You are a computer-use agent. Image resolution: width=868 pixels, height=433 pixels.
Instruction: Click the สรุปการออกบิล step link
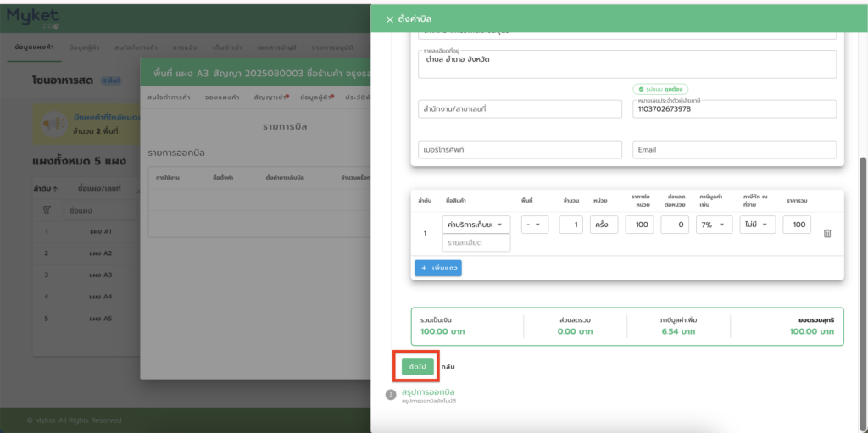point(428,392)
